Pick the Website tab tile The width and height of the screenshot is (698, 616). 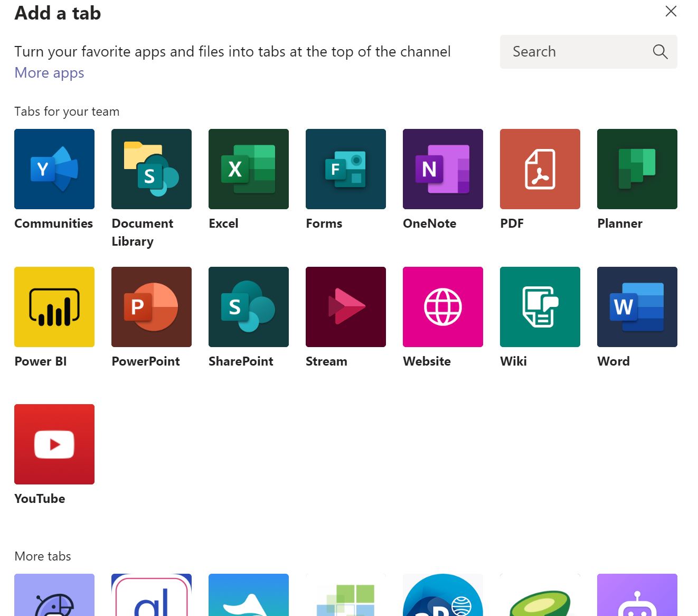tap(443, 307)
